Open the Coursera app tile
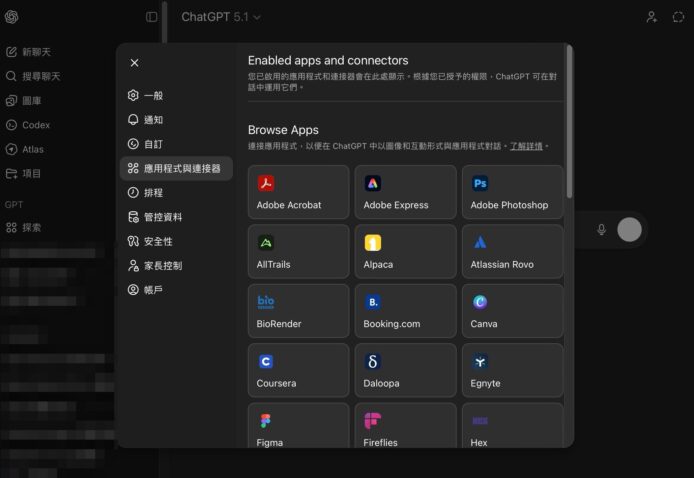This screenshot has height=478, width=694. (298, 370)
